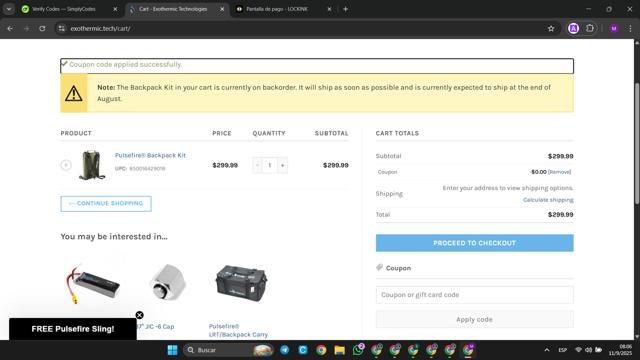Screen dimensions: 640x360
Task: Click the taskbar Buscar search box
Action: (x=229, y=350)
